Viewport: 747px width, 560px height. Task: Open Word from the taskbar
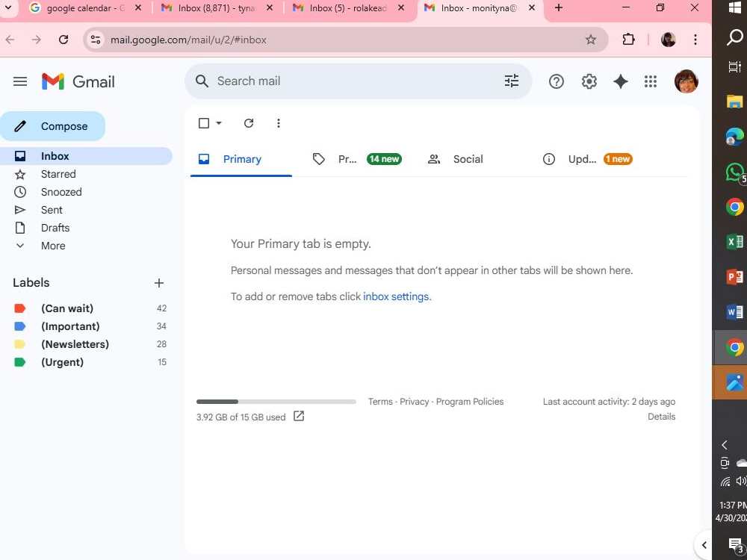point(734,312)
